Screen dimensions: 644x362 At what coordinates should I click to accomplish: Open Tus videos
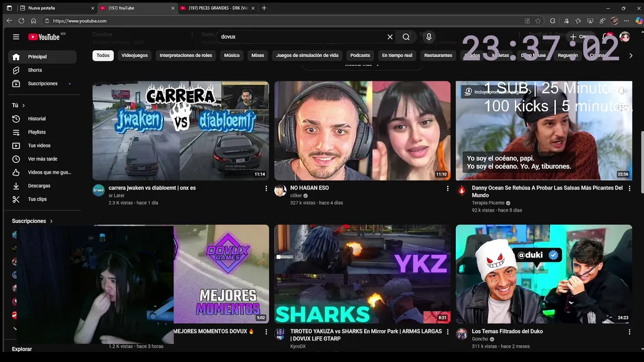point(42,146)
